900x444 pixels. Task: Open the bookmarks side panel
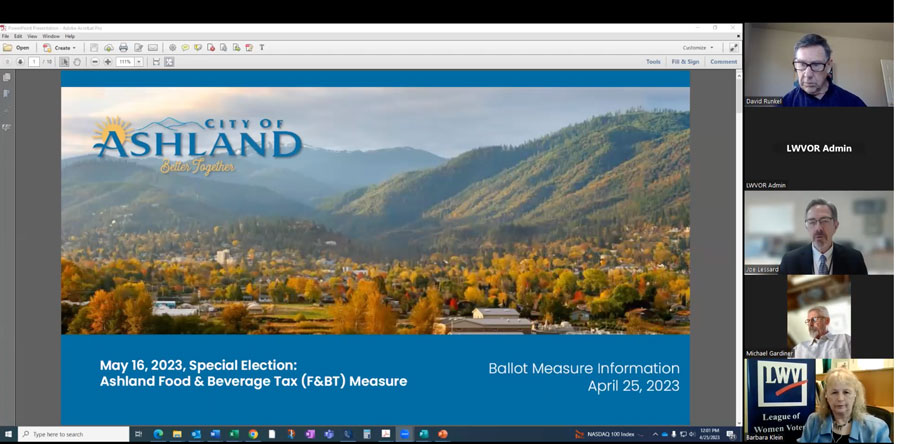coord(7,93)
